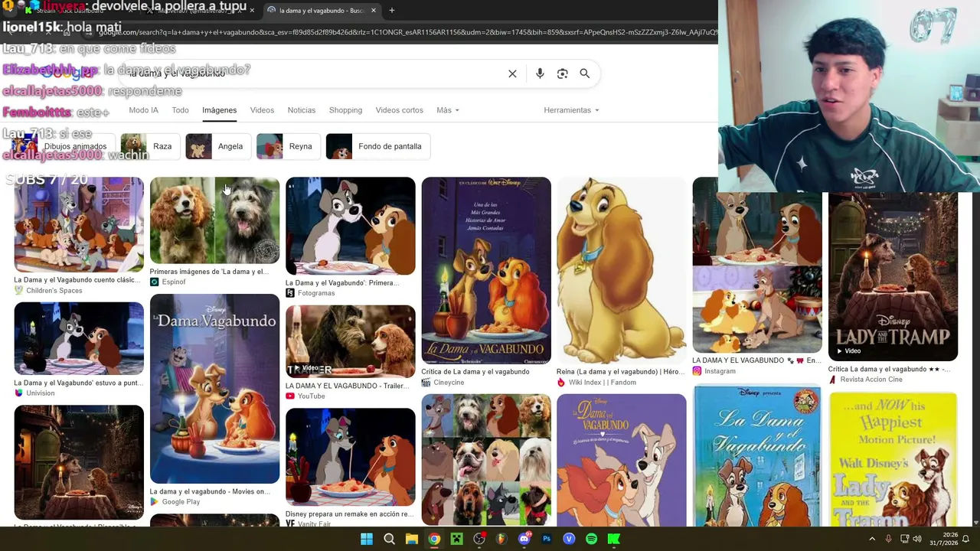Filter images by the Angela chip

218,146
